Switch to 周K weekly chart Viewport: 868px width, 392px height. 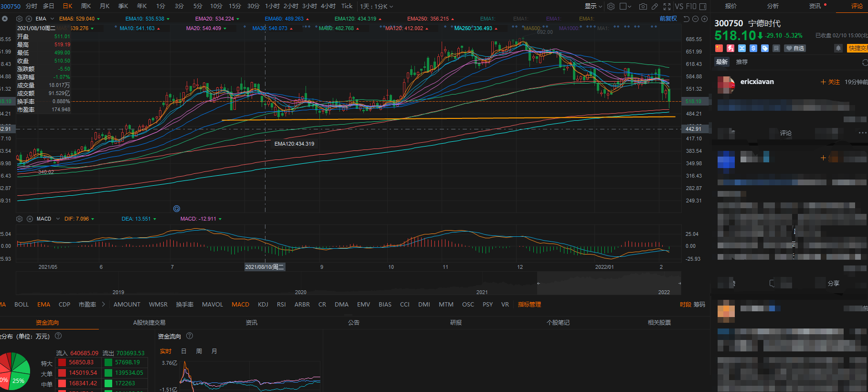point(86,6)
